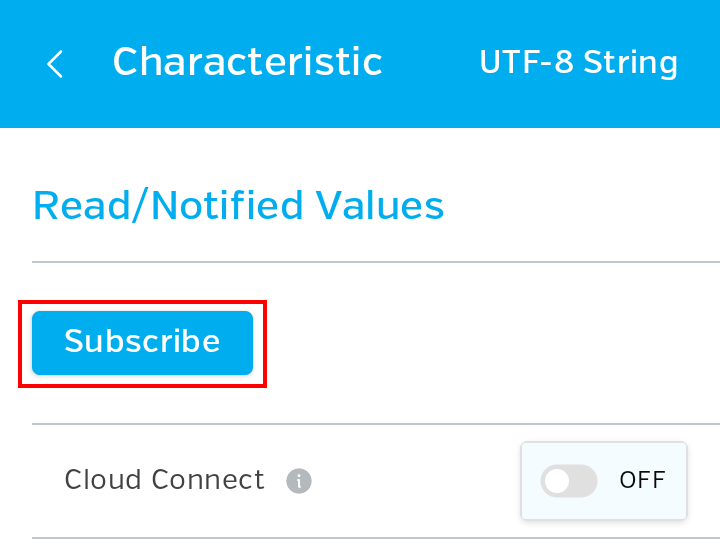Click the info icon beside Cloud Connect
This screenshot has width=720, height=554.
coord(299,481)
